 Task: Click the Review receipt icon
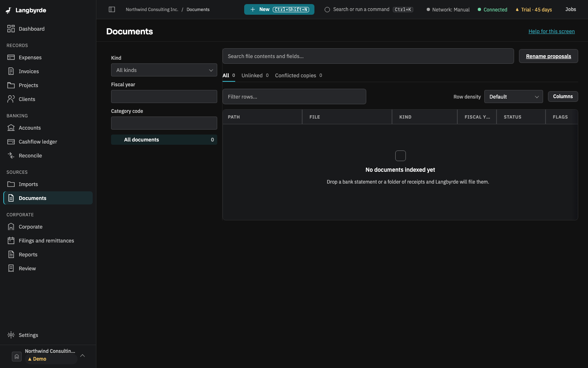pyautogui.click(x=11, y=268)
